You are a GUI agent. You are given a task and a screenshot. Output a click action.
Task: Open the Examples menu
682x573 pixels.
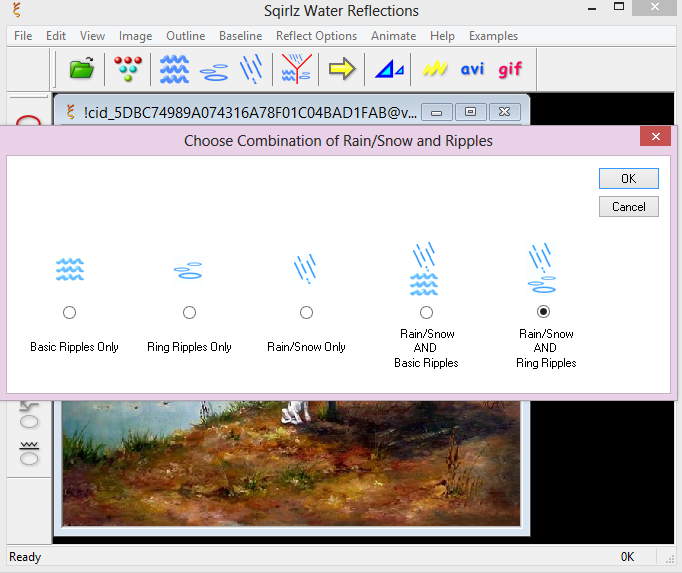click(493, 36)
